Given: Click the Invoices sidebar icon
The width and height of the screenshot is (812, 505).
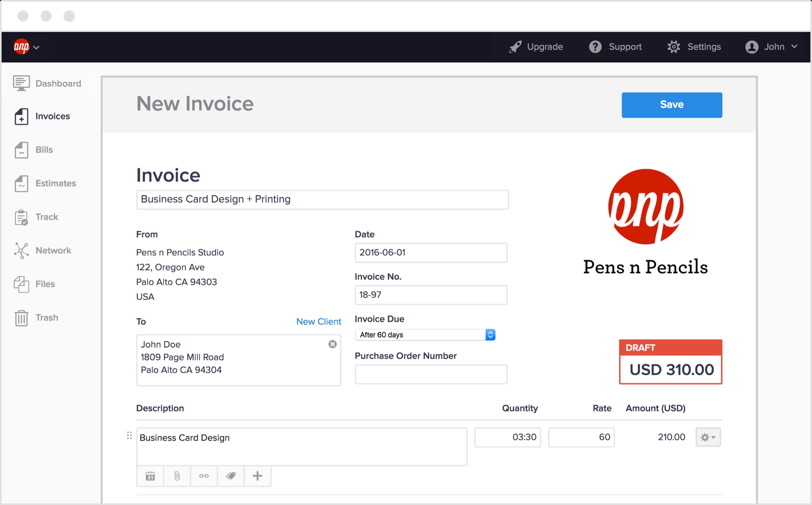Looking at the screenshot, I should (20, 116).
